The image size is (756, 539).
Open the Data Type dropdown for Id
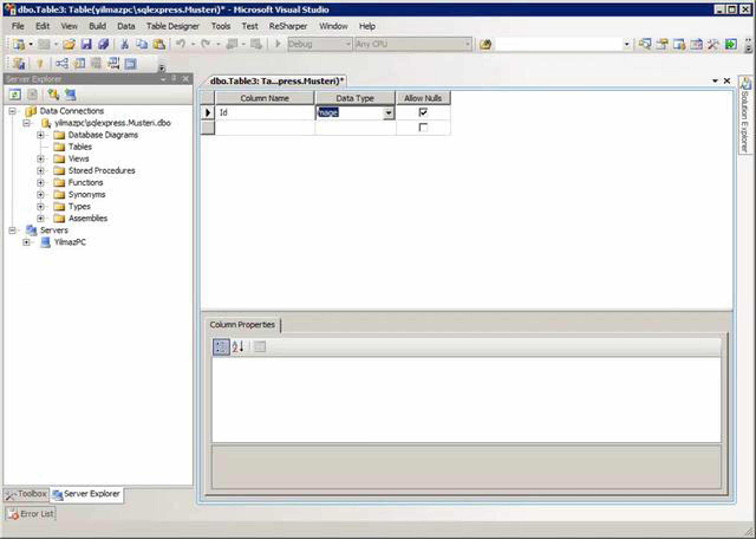click(x=388, y=113)
